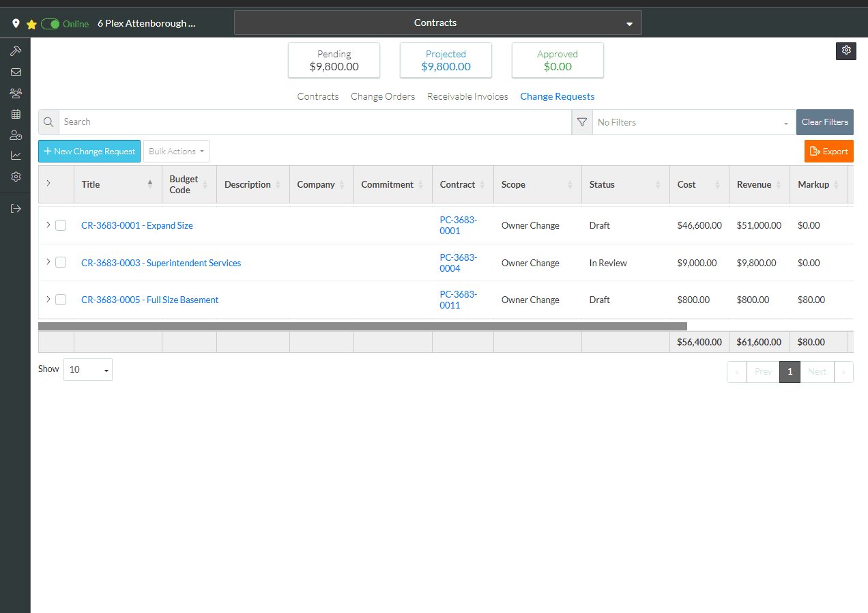Sort by the Cost column arrows
This screenshot has height=613, width=868.
click(717, 184)
